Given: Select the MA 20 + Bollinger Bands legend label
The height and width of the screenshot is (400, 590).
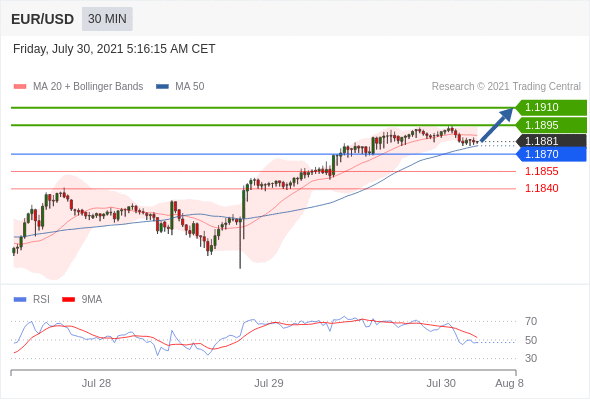Looking at the screenshot, I should pyautogui.click(x=88, y=87).
